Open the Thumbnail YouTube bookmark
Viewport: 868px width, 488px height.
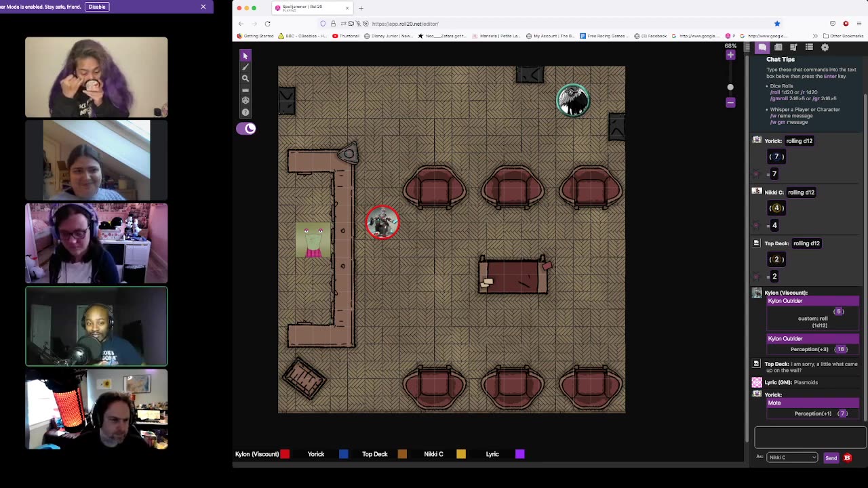pyautogui.click(x=346, y=36)
